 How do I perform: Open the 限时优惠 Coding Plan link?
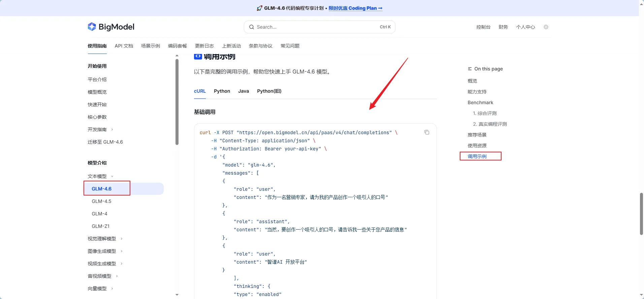click(355, 8)
